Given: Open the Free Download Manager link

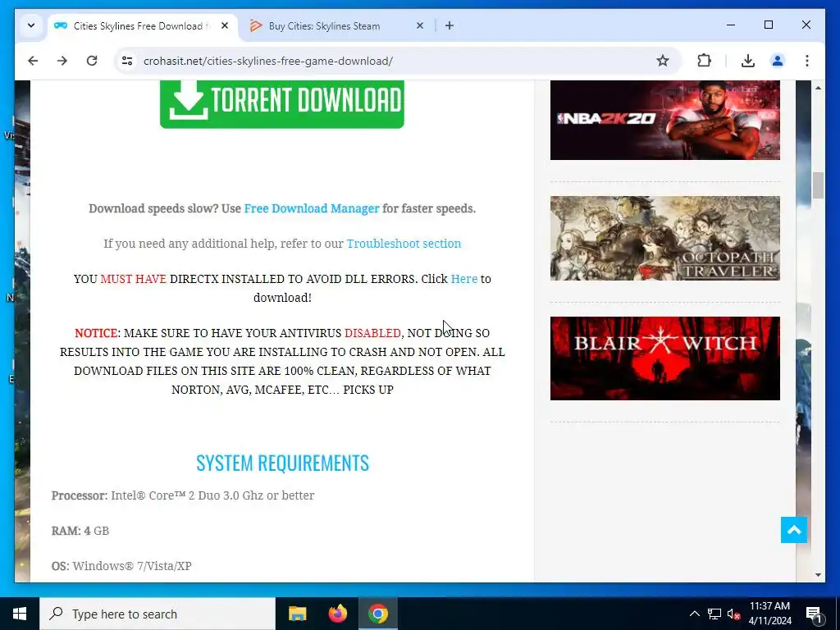Looking at the screenshot, I should click(312, 208).
